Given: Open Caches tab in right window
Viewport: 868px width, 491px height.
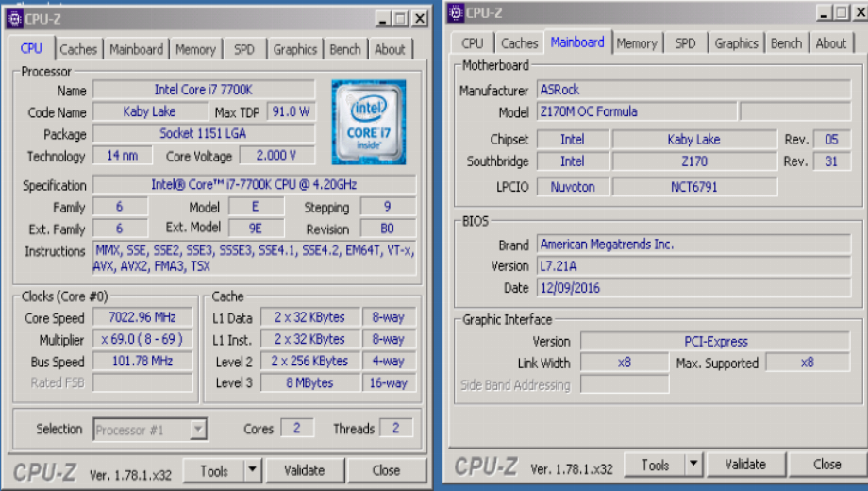Looking at the screenshot, I should pos(519,43).
